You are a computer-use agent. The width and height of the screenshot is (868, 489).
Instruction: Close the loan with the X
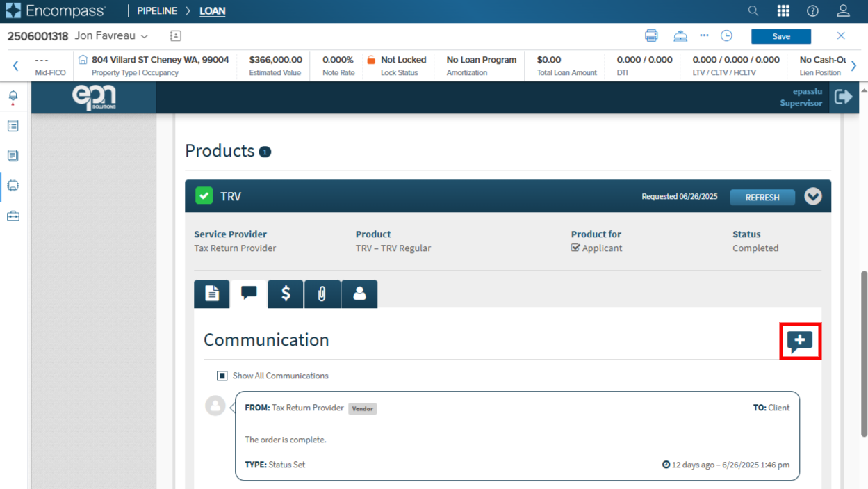(x=841, y=35)
